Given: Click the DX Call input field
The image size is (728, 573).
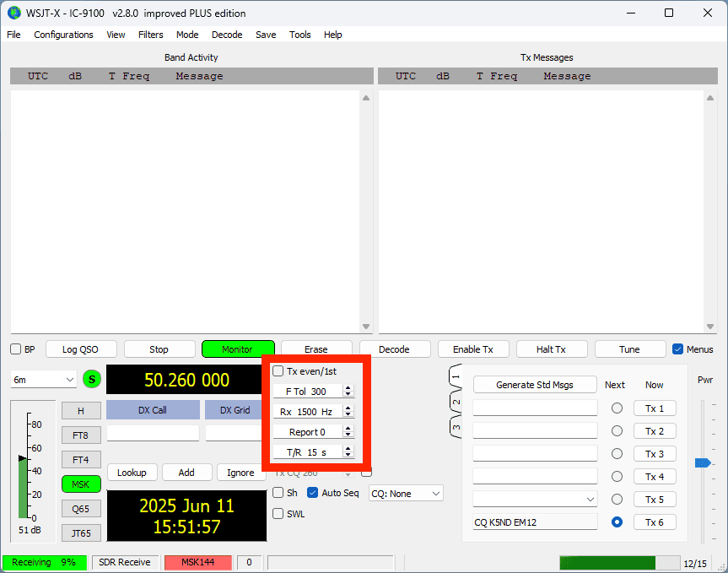Looking at the screenshot, I should click(153, 433).
